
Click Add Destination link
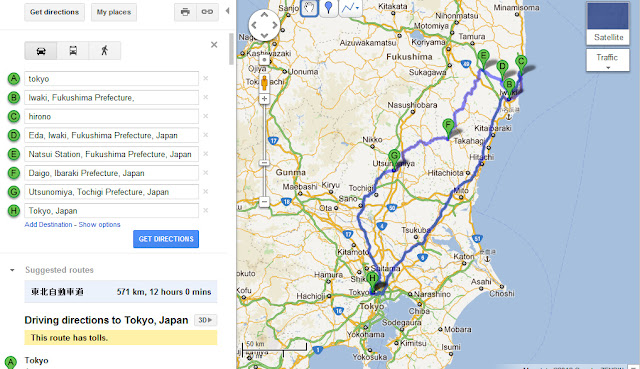pos(48,225)
